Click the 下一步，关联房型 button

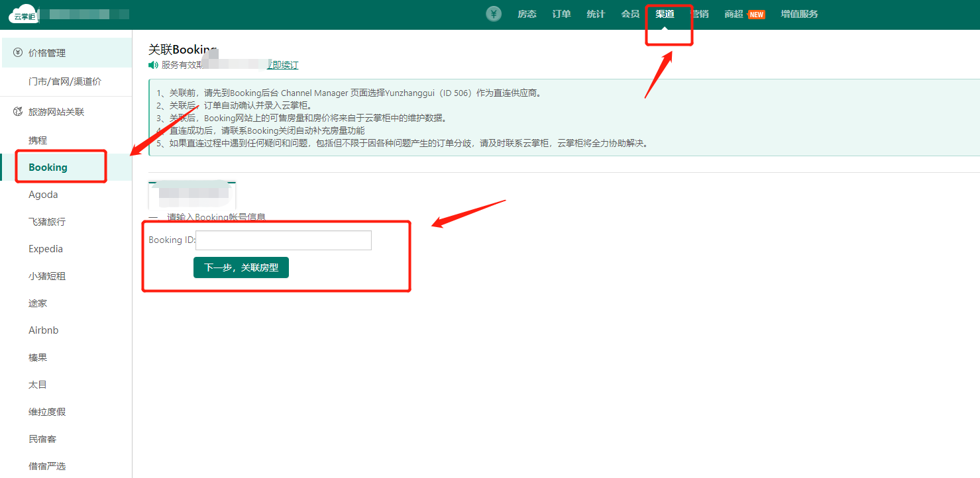241,267
